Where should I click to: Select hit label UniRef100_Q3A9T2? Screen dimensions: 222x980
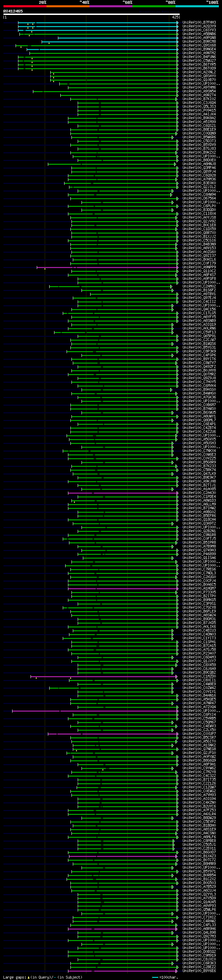point(199,524)
